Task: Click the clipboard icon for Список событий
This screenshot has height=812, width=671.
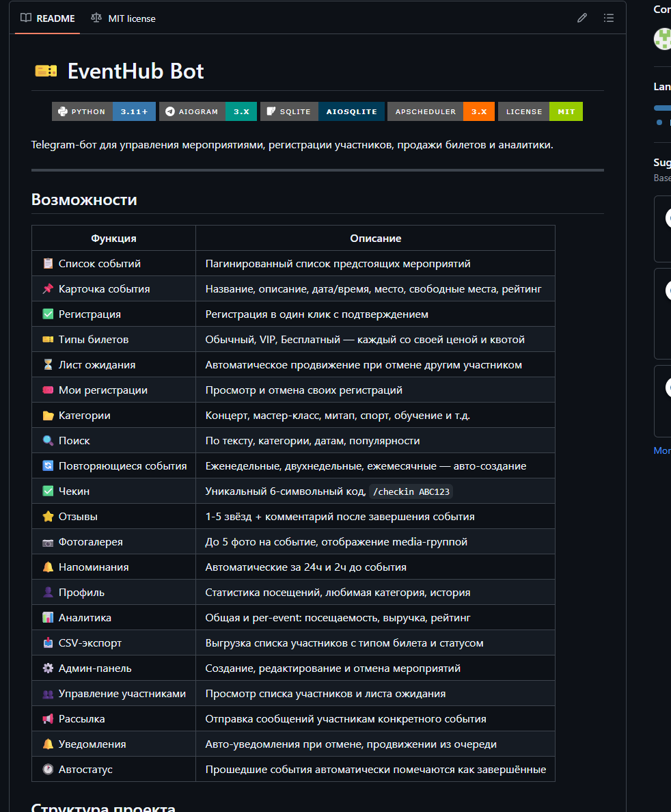Action: 48,264
